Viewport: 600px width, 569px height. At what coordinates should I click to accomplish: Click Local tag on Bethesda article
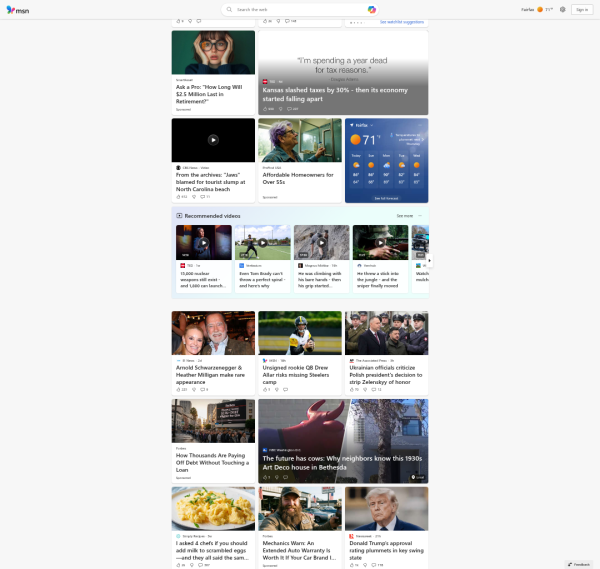[417, 477]
